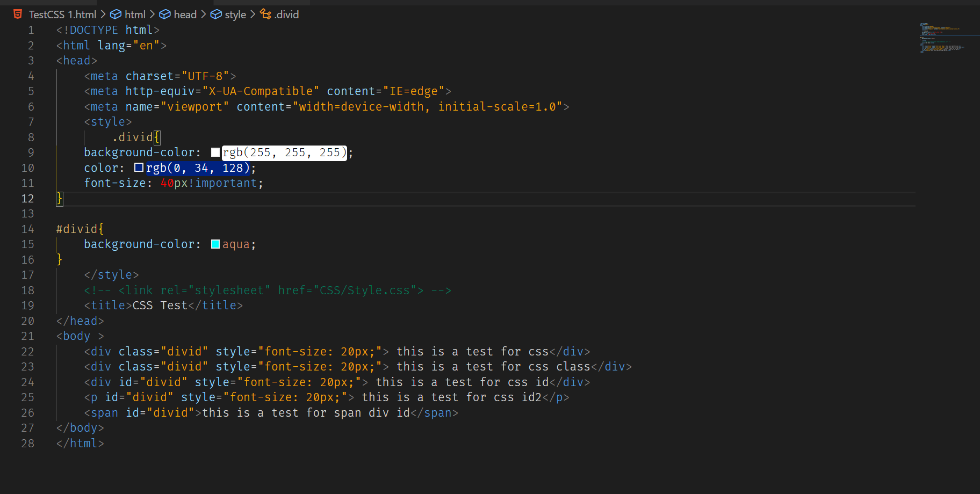
Task: Click the .divid selector on line 8
Action: [132, 137]
